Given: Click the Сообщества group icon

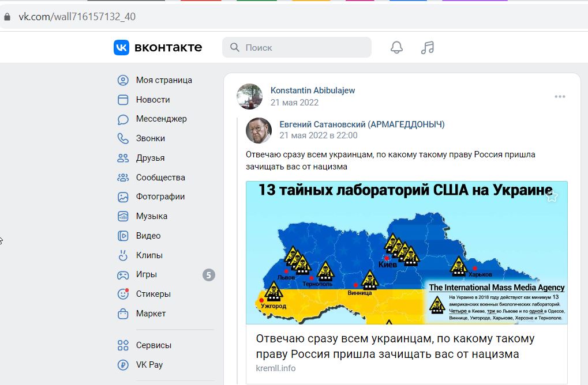Looking at the screenshot, I should point(123,178).
